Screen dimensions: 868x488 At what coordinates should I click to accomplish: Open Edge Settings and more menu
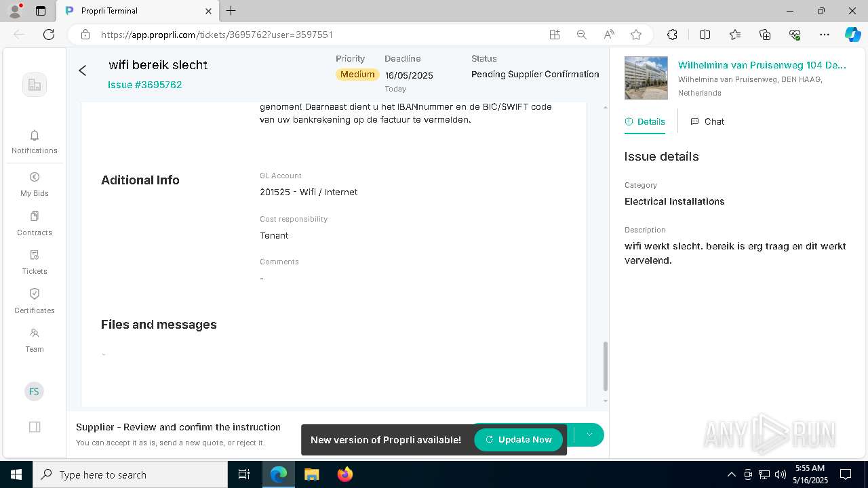click(825, 35)
